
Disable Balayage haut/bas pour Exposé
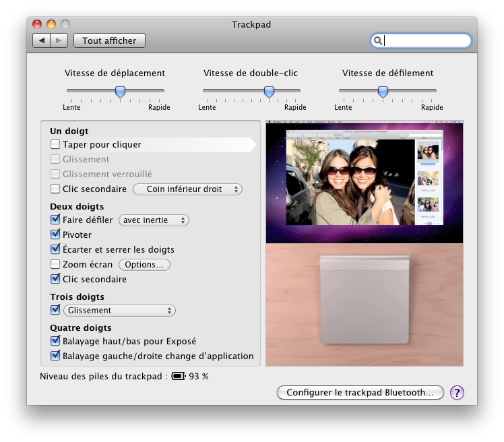coord(55,341)
